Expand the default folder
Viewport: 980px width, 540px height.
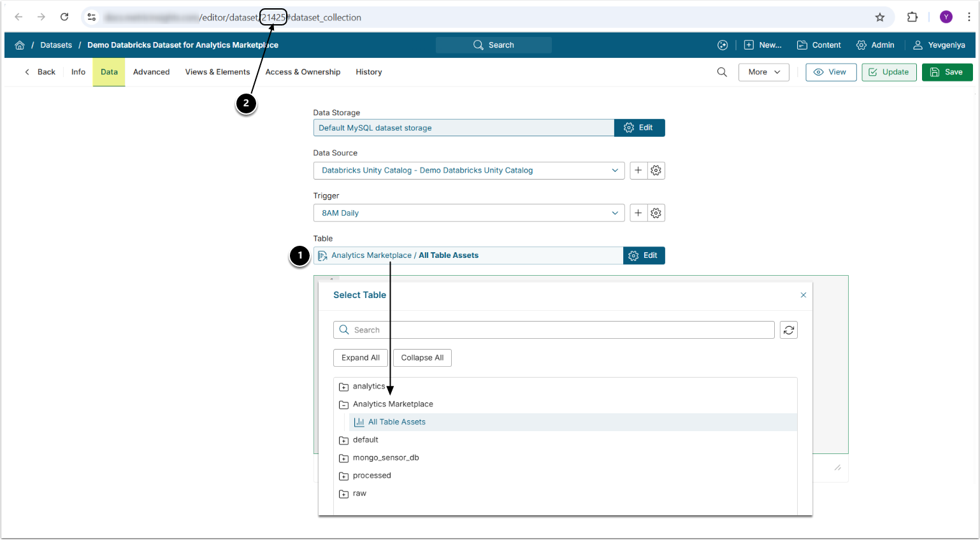tap(344, 440)
